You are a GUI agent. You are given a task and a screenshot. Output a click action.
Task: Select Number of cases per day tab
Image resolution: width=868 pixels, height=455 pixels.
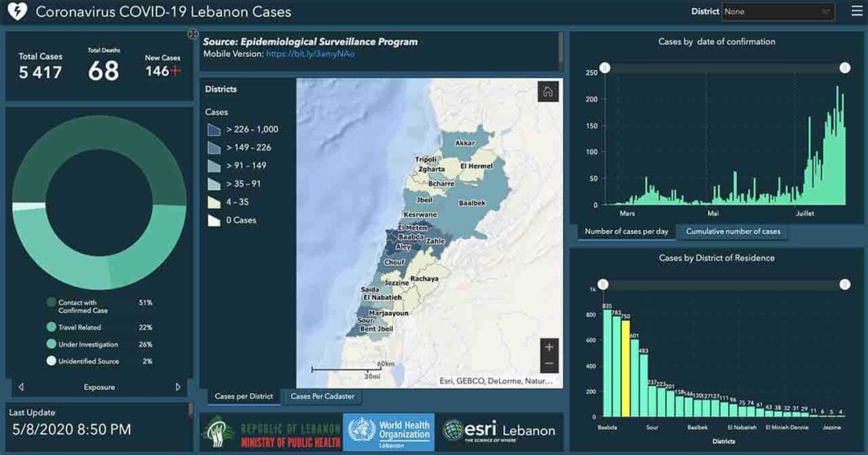tap(626, 232)
